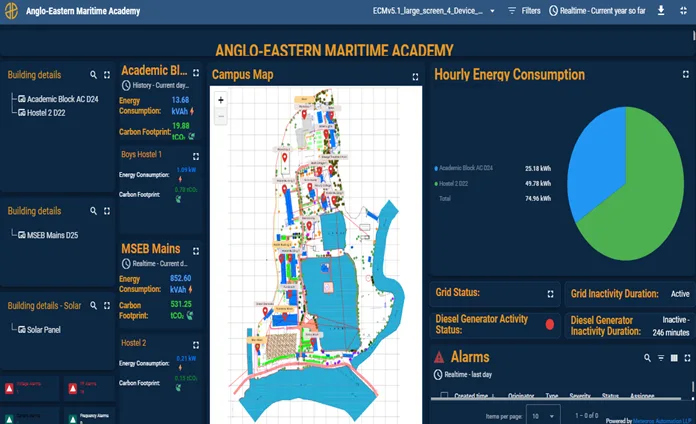Search in the MSEB Building details widget
Image resolution: width=696 pixels, height=424 pixels.
pyautogui.click(x=93, y=211)
